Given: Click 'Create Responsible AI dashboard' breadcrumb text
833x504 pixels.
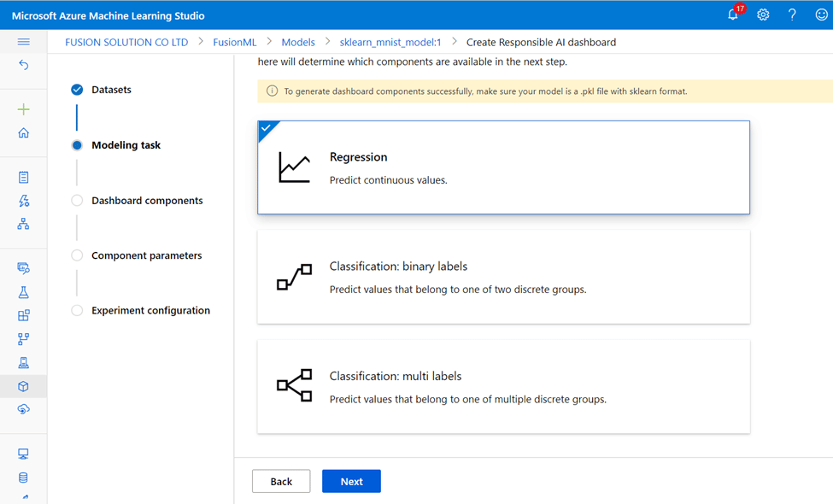Looking at the screenshot, I should (x=542, y=42).
